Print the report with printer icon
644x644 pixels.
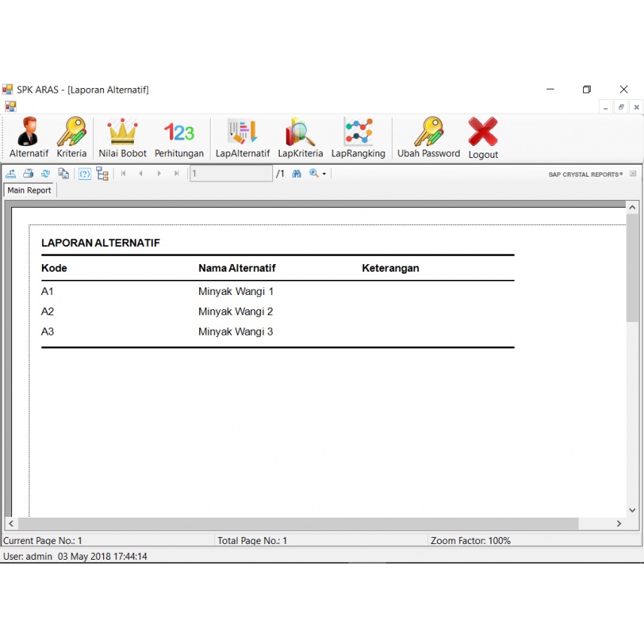[x=29, y=174]
